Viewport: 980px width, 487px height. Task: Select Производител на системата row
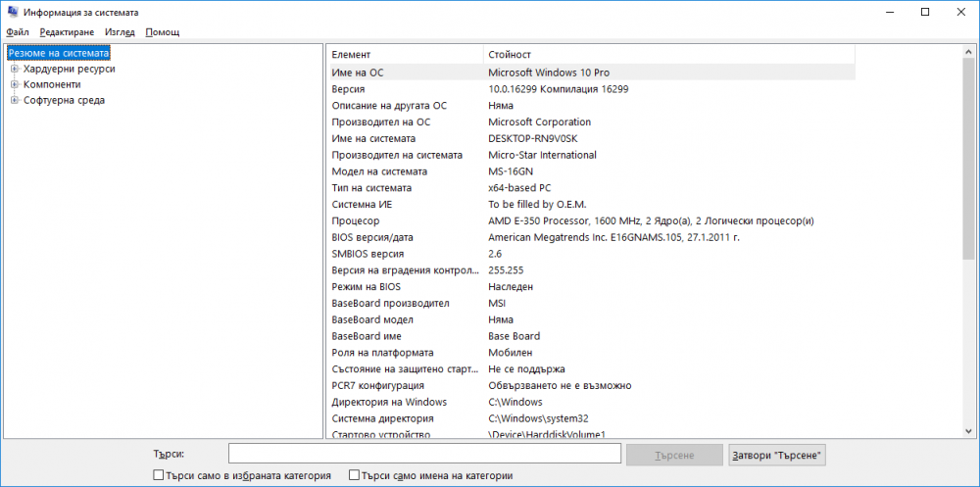click(x=591, y=155)
